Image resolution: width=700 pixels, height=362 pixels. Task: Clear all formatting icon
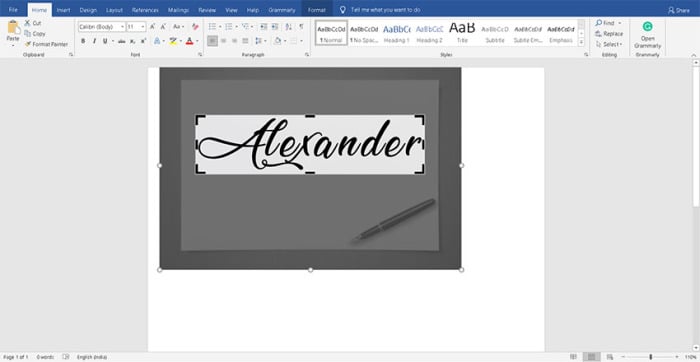[195, 27]
